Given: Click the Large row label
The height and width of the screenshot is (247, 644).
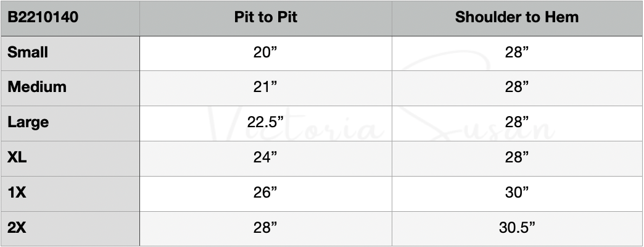Looking at the screenshot, I should [28, 122].
